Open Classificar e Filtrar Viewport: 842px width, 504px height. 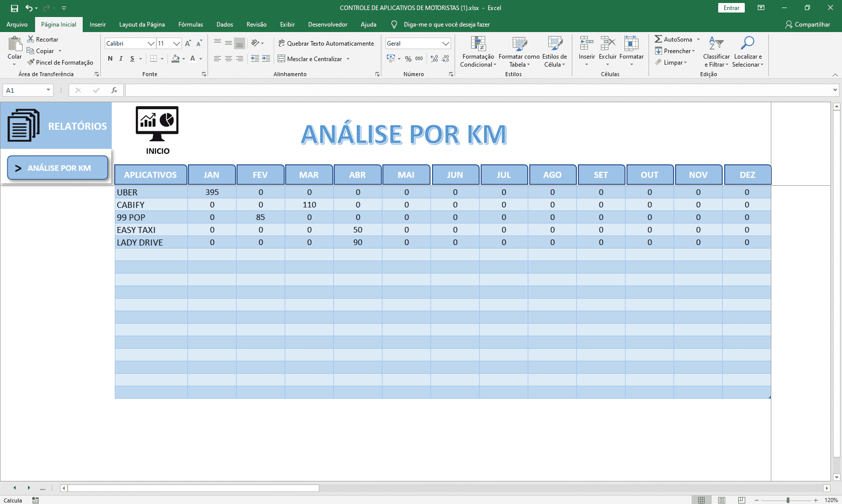[x=716, y=52]
